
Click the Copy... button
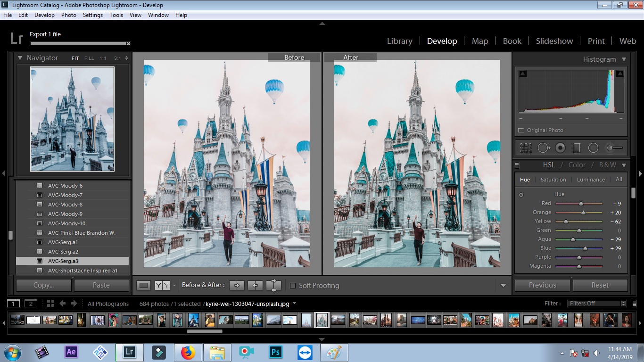click(44, 285)
